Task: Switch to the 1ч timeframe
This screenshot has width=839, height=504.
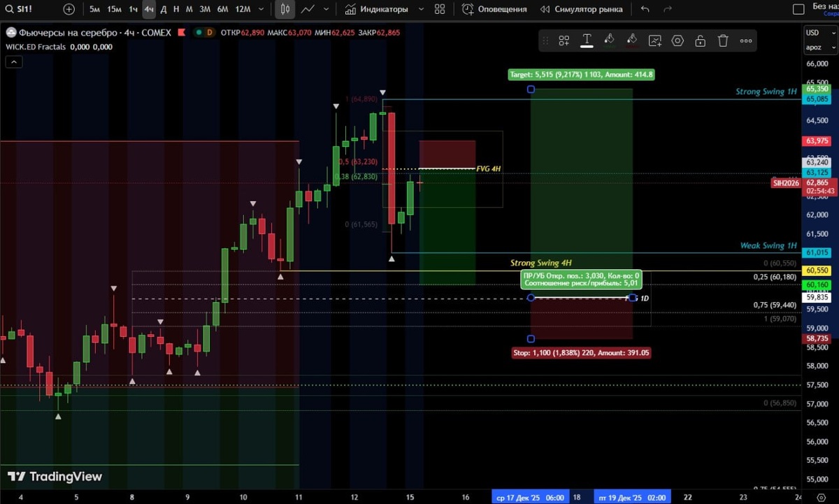Action: [x=133, y=9]
